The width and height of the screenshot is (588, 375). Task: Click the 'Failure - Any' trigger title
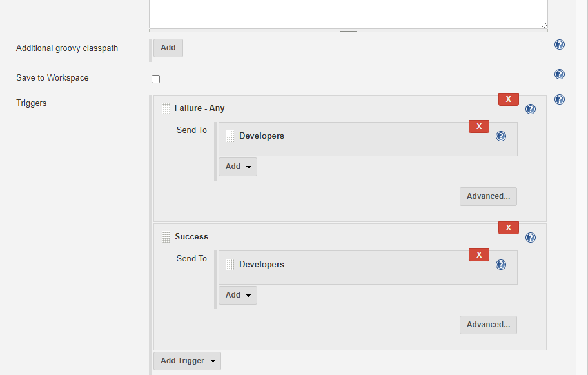click(x=199, y=108)
